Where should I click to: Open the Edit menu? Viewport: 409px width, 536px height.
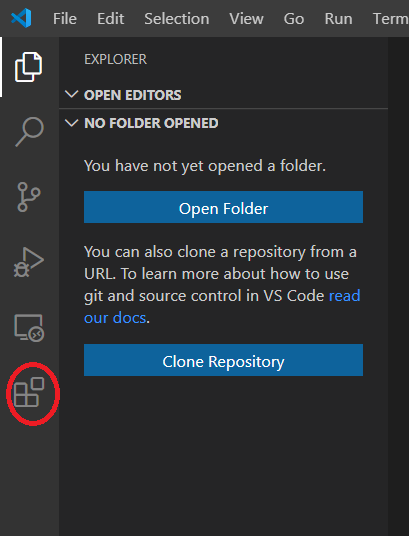110,18
